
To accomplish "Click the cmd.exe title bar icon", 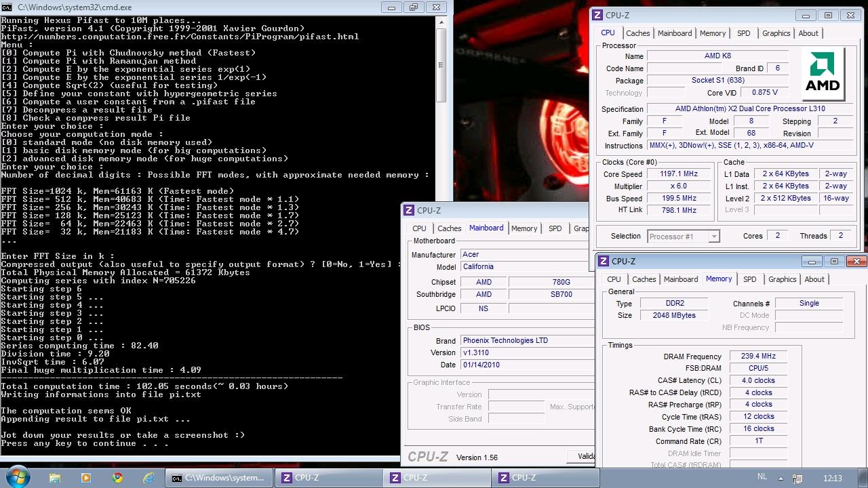I will (x=7, y=7).
